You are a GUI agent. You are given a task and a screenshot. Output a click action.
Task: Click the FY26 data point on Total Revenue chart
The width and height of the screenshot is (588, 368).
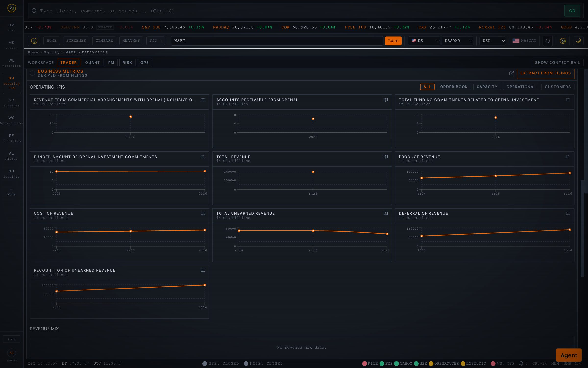313,172
